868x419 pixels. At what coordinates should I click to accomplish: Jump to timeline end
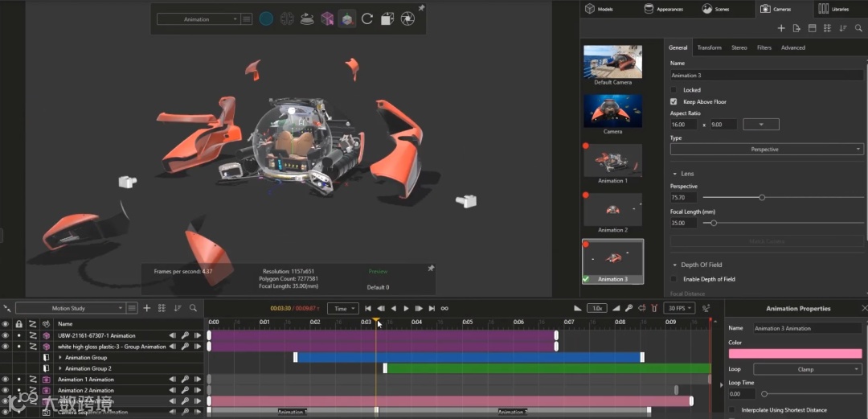coord(432,308)
